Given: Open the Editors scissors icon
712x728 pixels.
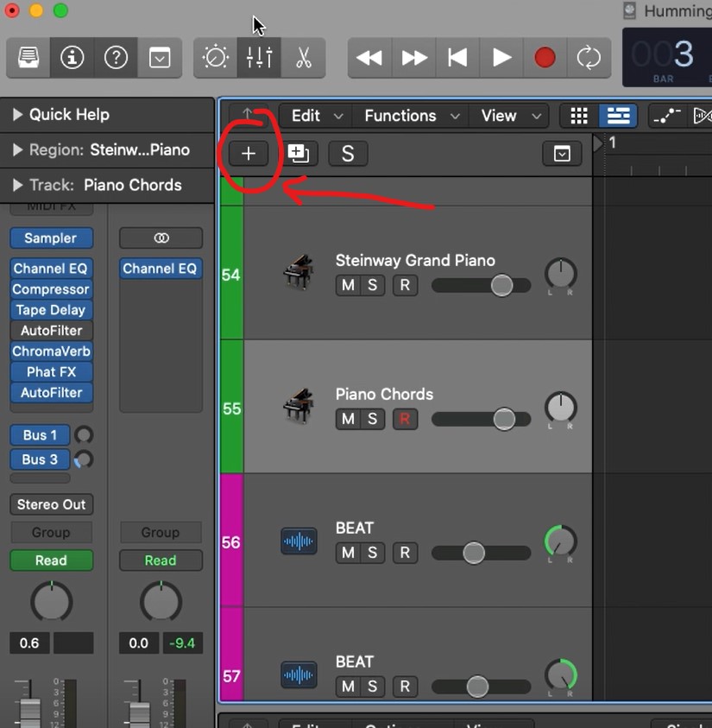Looking at the screenshot, I should [x=303, y=58].
